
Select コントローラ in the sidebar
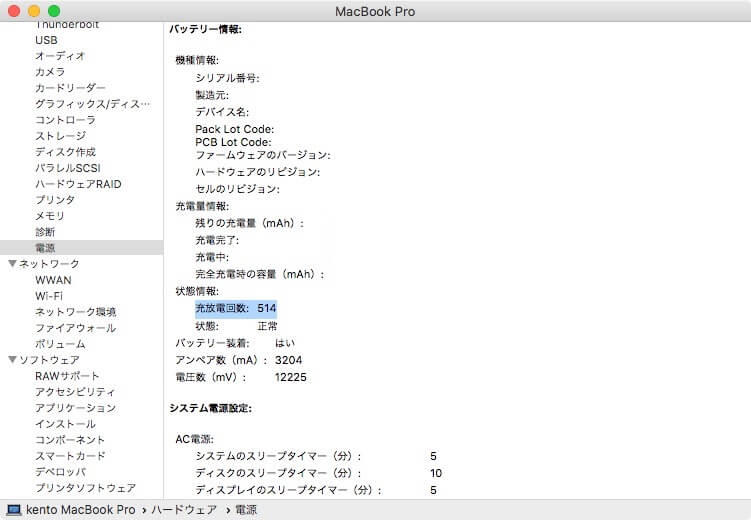(x=65, y=120)
